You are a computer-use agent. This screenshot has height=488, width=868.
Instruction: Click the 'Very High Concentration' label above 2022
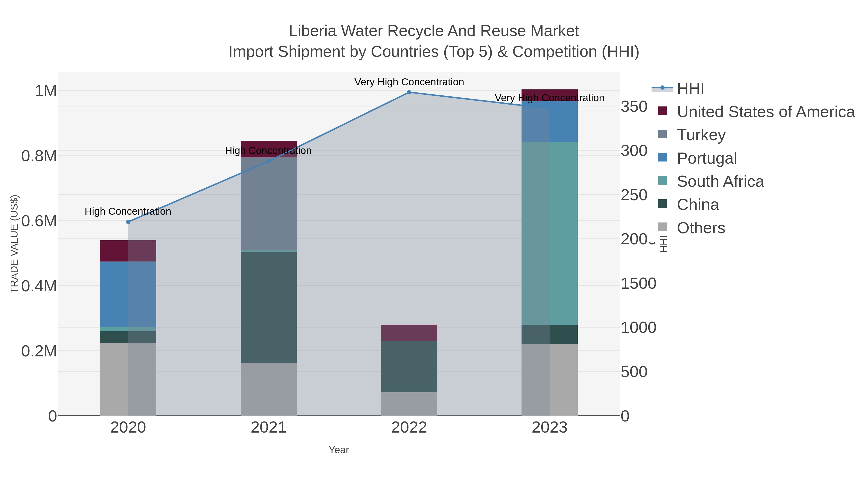(x=409, y=82)
